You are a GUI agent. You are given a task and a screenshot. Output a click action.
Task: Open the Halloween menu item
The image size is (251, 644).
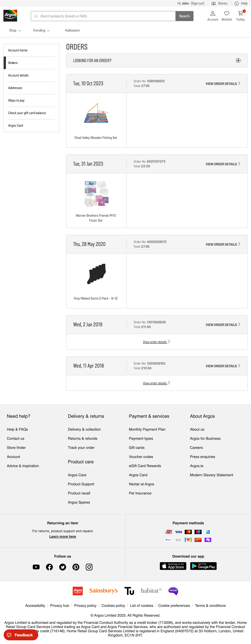click(x=72, y=30)
